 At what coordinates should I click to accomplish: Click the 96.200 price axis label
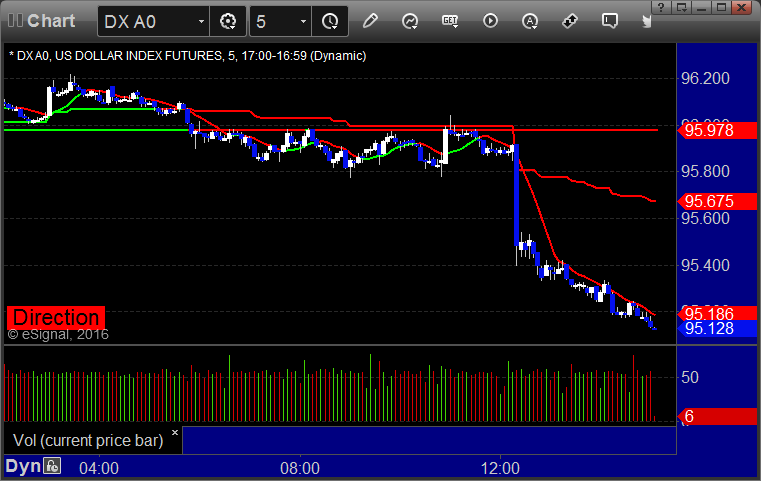[705, 78]
